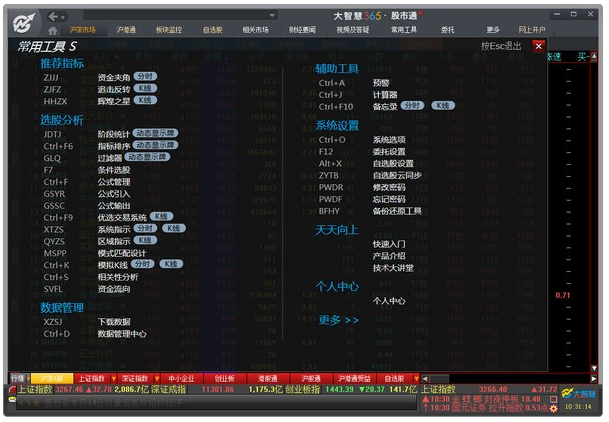
Task: Click K线 badge beside 区域指示
Action: (145, 241)
